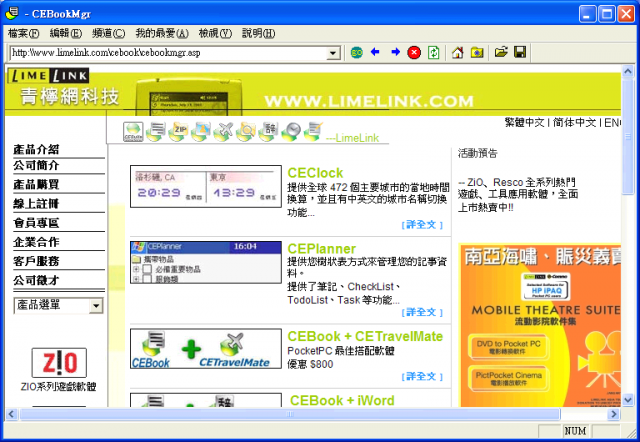
Task: Go to the home page icon
Action: pos(458,52)
